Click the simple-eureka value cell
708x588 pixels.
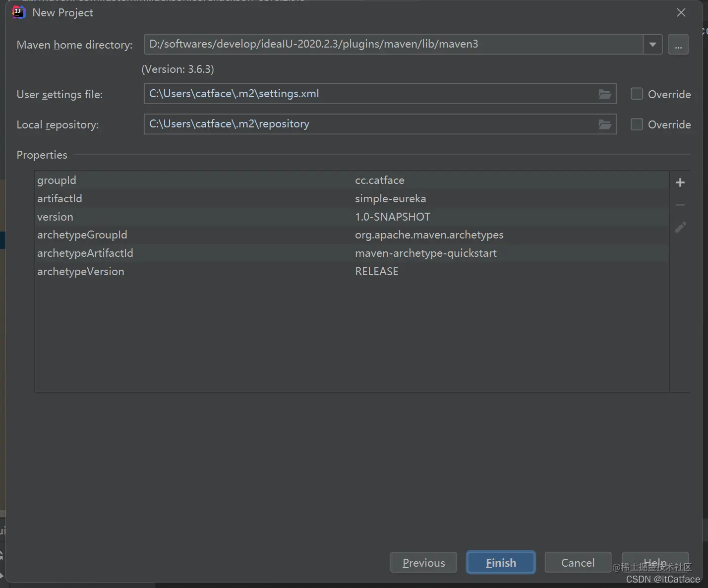point(391,199)
